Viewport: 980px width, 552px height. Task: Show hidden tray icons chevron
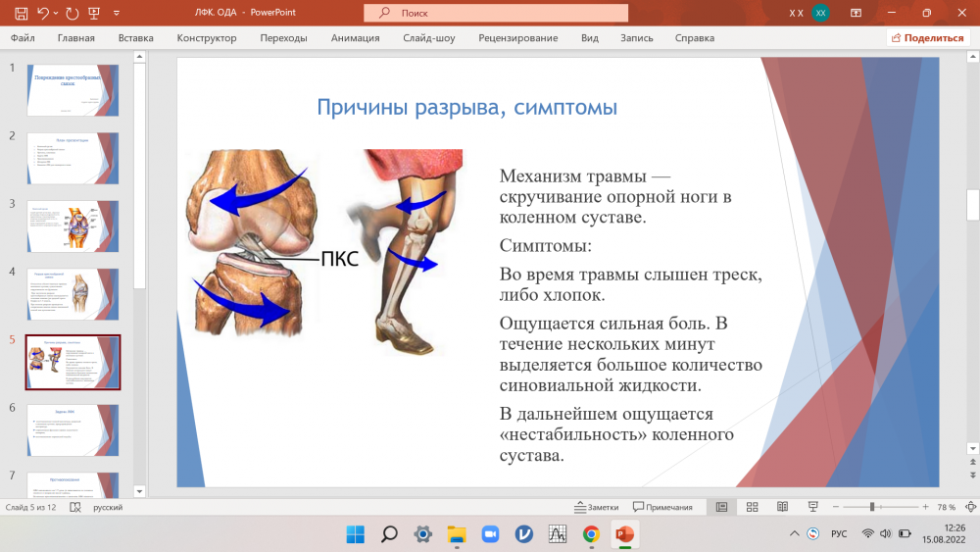795,533
